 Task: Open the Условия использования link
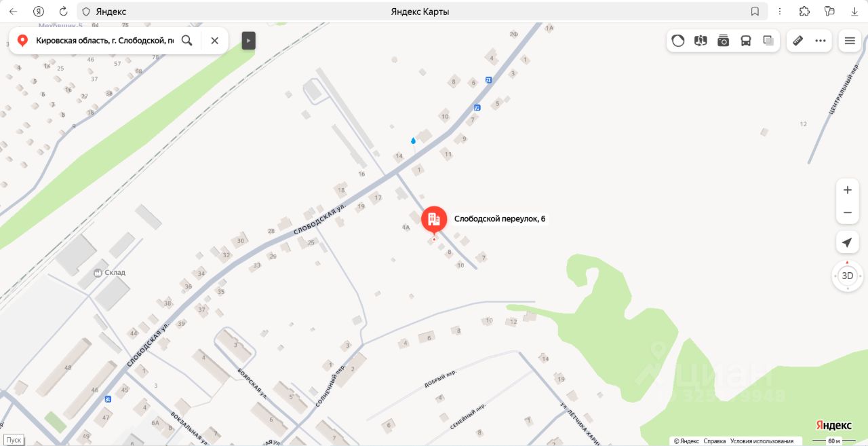[x=762, y=441]
